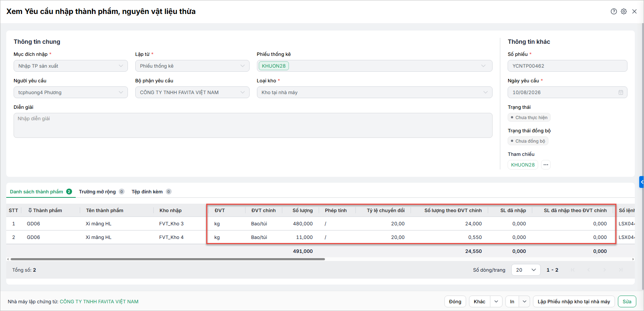The image size is (644, 311).
Task: Expand the Loại kho dropdown
Action: point(375,92)
